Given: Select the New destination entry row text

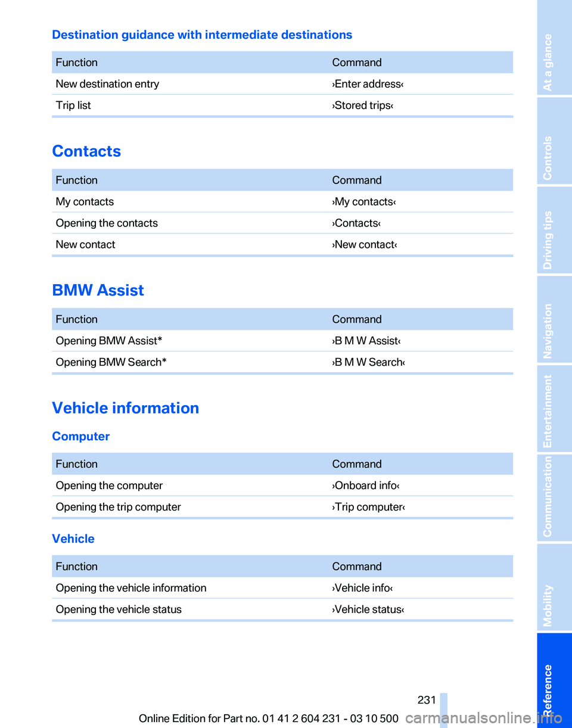Looking at the screenshot, I should [107, 84].
